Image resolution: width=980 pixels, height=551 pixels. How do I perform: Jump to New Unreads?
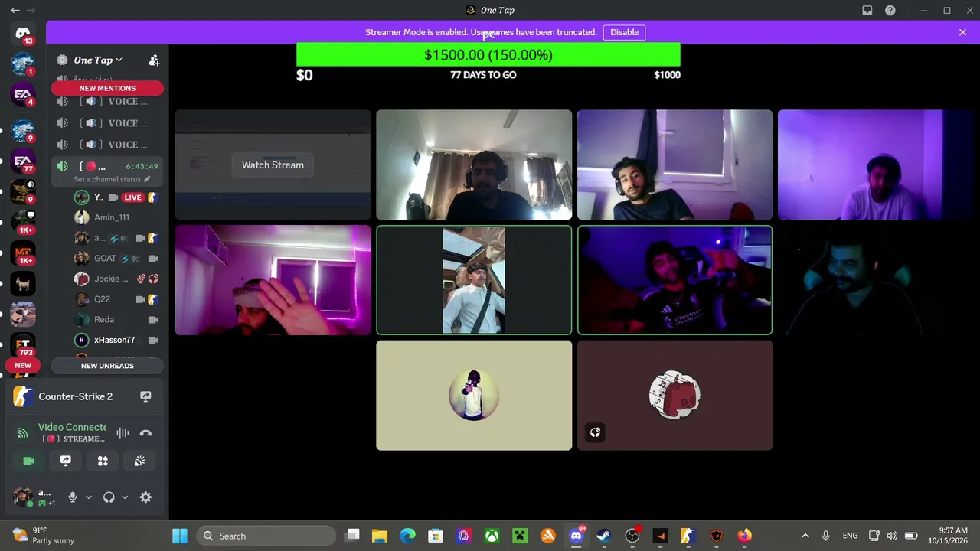[x=107, y=366]
